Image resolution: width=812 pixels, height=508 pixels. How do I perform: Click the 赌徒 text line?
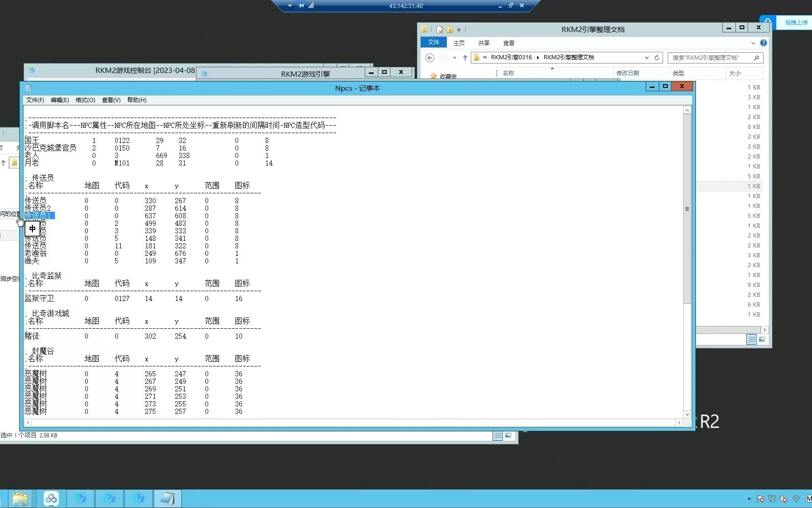tap(32, 336)
